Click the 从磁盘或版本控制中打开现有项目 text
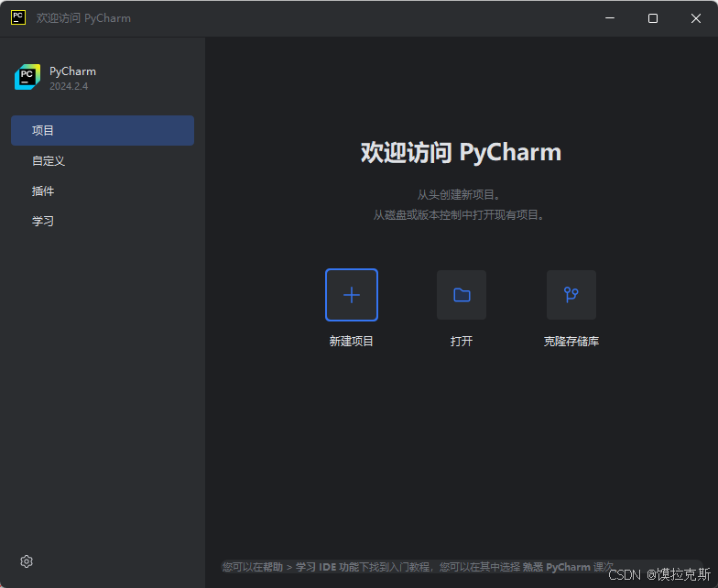This screenshot has width=718, height=588. point(458,214)
